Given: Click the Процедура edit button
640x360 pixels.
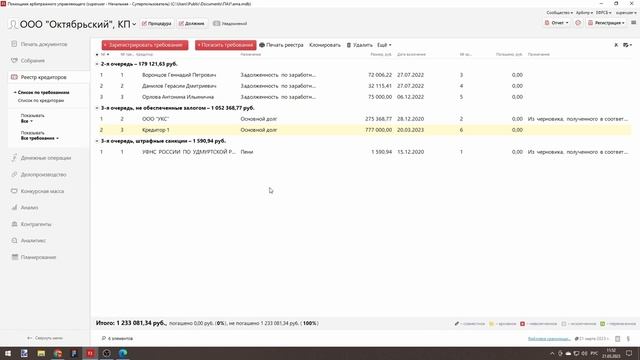Looking at the screenshot, I should (x=156, y=24).
